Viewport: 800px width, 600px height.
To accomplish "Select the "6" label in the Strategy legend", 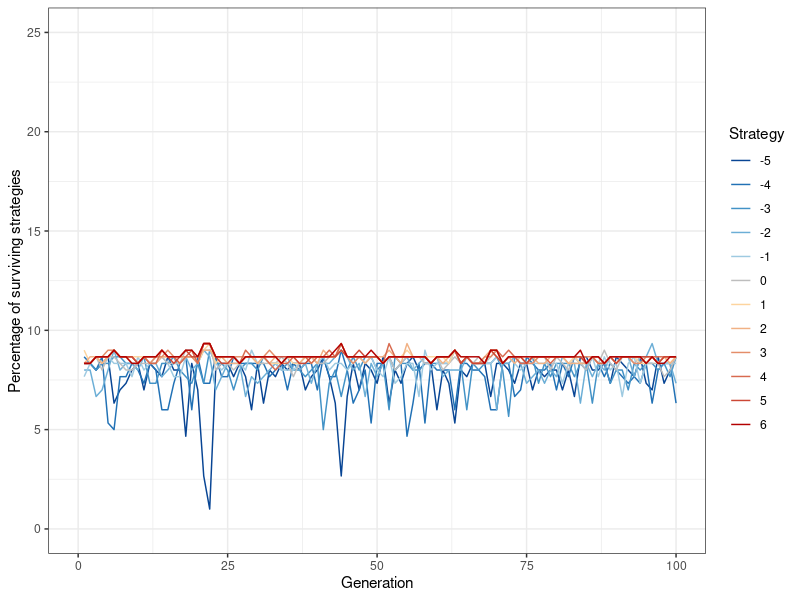I will (763, 424).
